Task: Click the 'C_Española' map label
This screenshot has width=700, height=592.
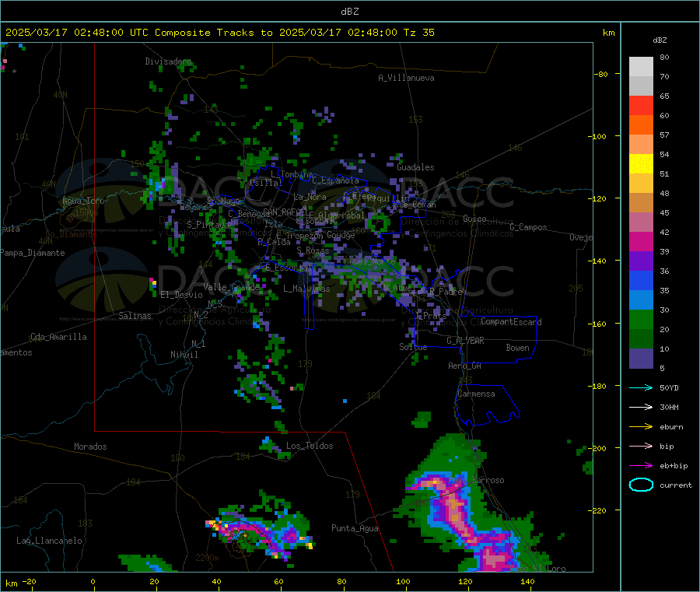Action: 335,180
